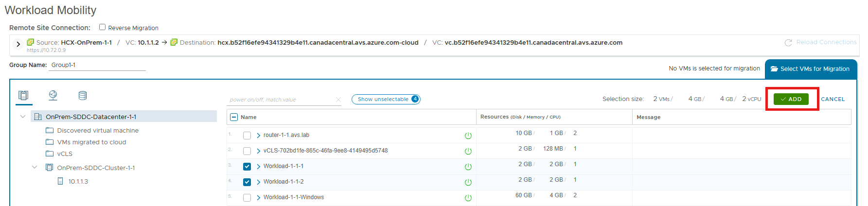Click the power icon for Workload-1-1-Windows

(468, 198)
